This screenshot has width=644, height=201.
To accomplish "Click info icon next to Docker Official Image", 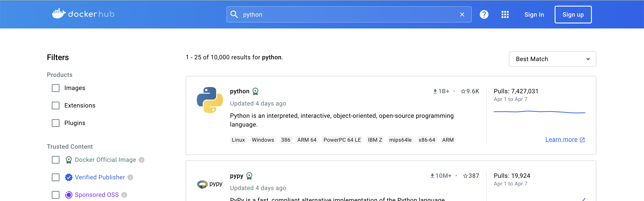I will pyautogui.click(x=142, y=160).
